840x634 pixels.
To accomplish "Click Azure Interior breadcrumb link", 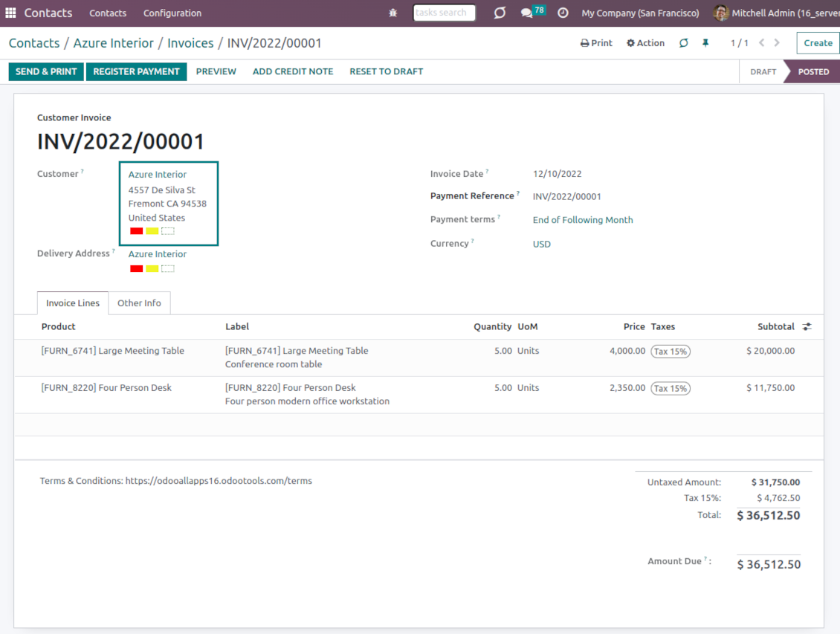I will (x=114, y=43).
